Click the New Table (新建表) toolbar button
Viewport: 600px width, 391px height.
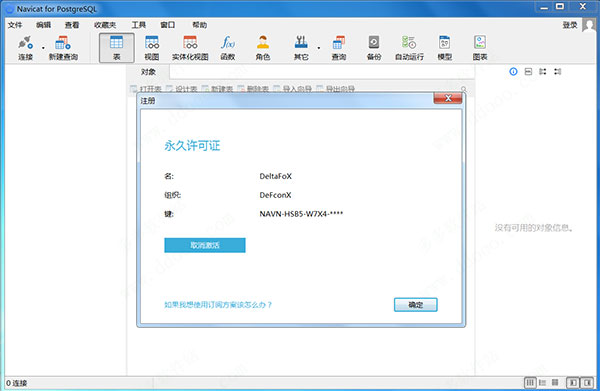(217, 89)
